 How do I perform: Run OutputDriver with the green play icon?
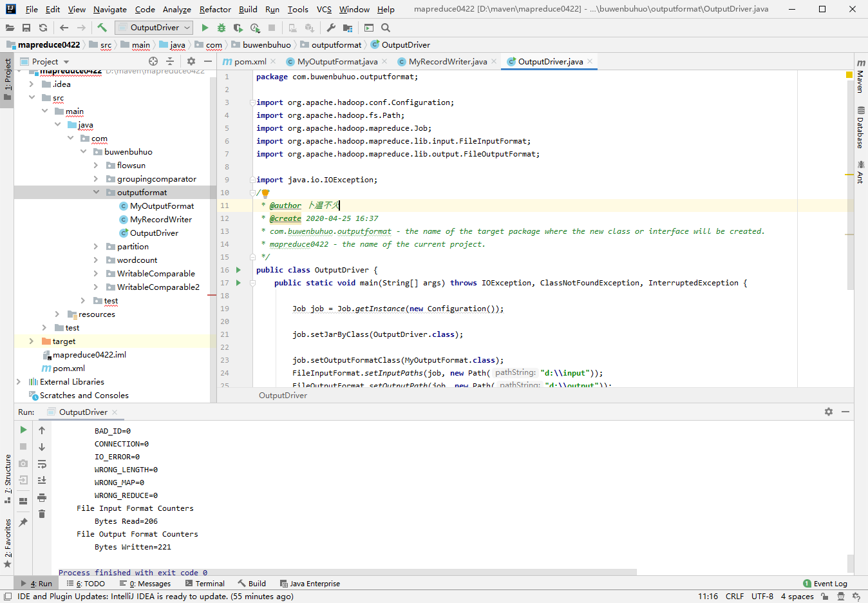coord(205,28)
